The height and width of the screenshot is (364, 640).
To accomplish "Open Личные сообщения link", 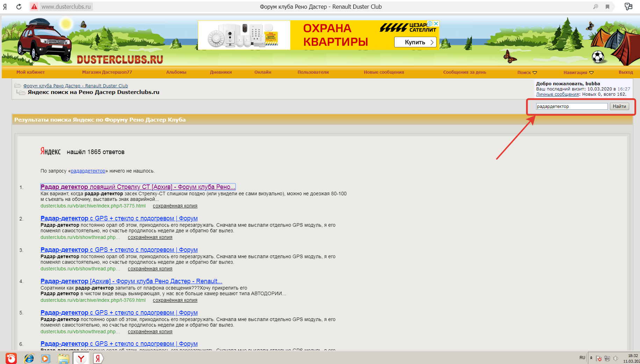I will coord(558,94).
